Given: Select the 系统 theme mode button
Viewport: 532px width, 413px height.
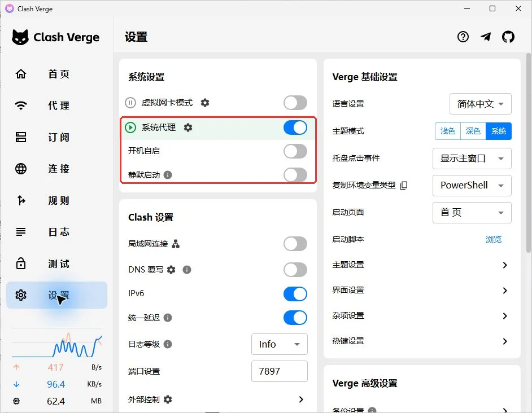Looking at the screenshot, I should tap(499, 131).
